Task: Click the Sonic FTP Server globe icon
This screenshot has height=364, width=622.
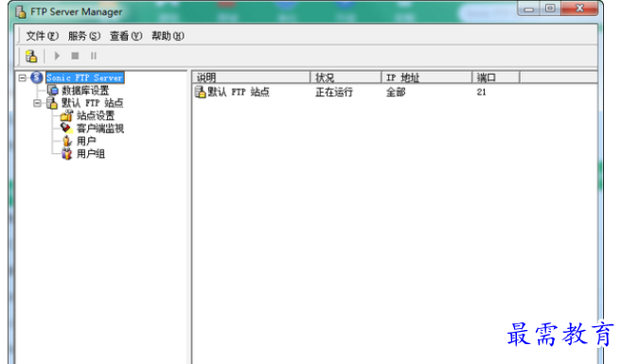Action: (37, 78)
